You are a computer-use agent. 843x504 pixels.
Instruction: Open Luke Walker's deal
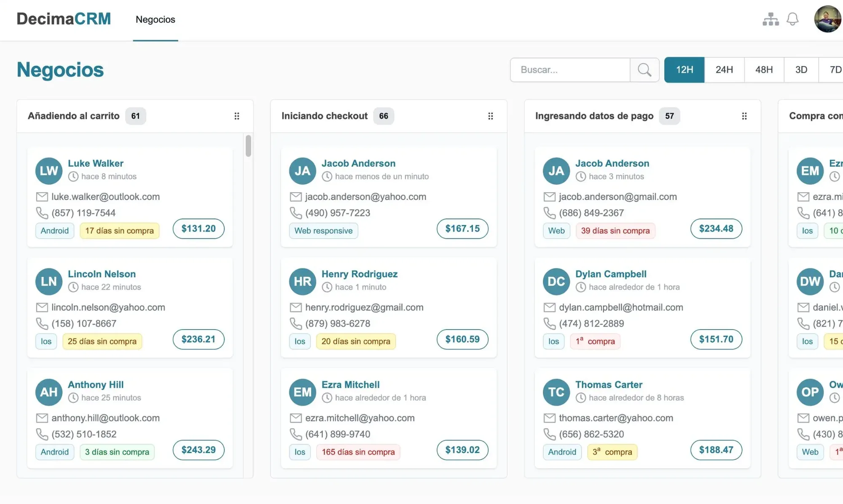point(96,163)
